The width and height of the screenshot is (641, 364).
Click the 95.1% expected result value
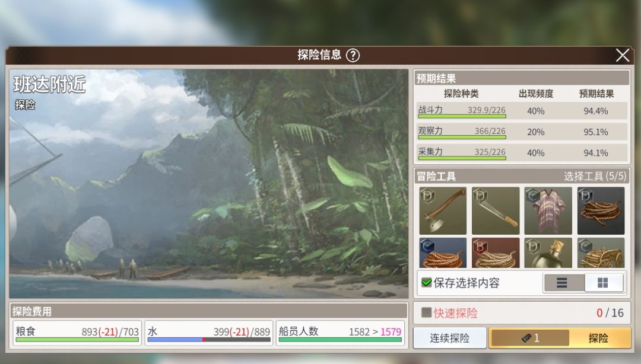[596, 132]
